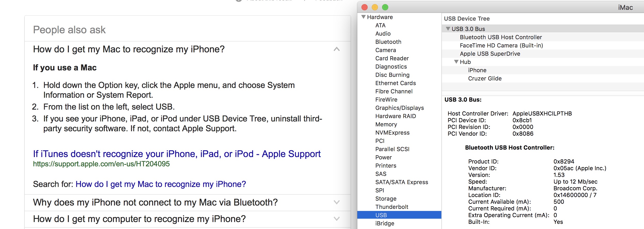
Task: Select FaceTime HD Camera (Built-in) row
Action: pos(543,45)
